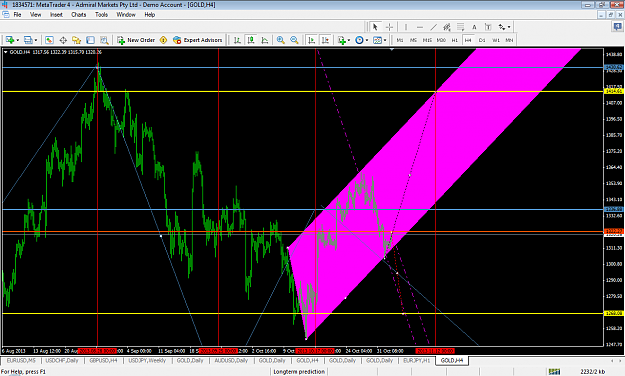
Task: Switch to the EURUSD,M5 chart tab
Action: [21, 360]
